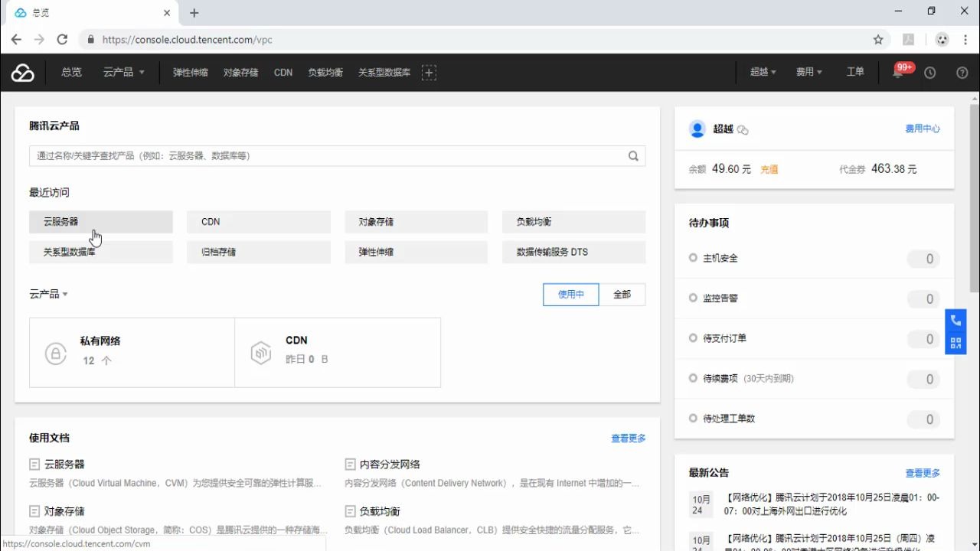The width and height of the screenshot is (980, 551).
Task: Click the 费用中心 link
Action: point(923,129)
